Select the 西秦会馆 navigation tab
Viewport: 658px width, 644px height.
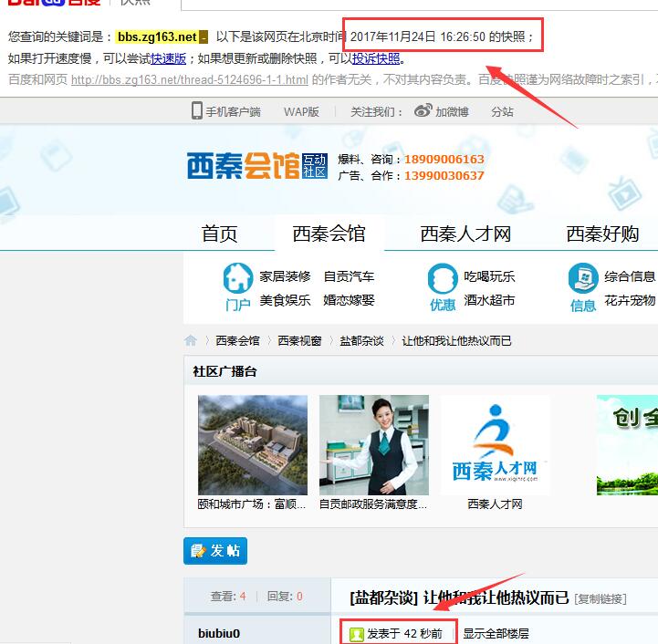[329, 234]
